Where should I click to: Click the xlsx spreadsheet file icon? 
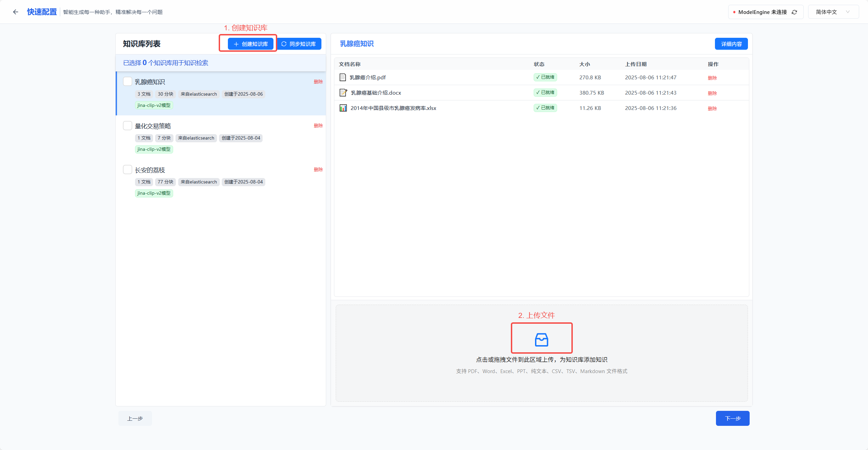point(343,108)
